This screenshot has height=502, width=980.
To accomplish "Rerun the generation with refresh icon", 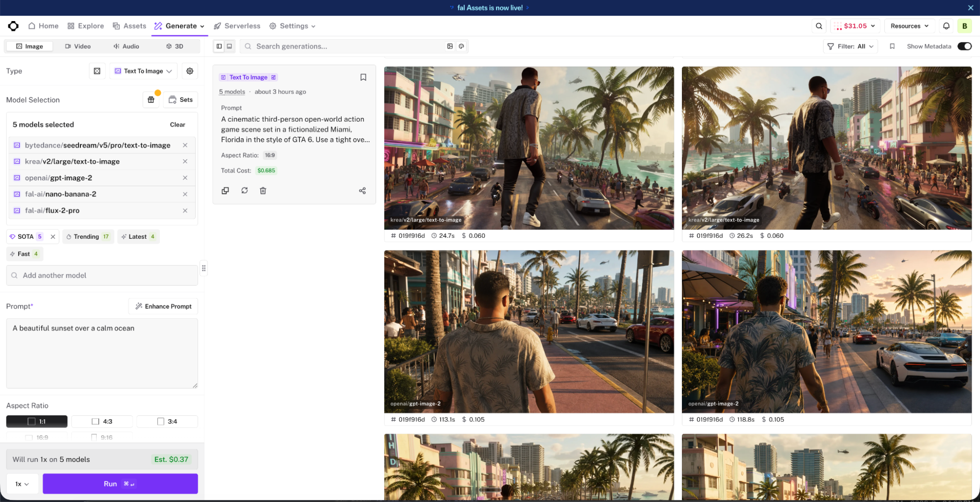I will (244, 190).
